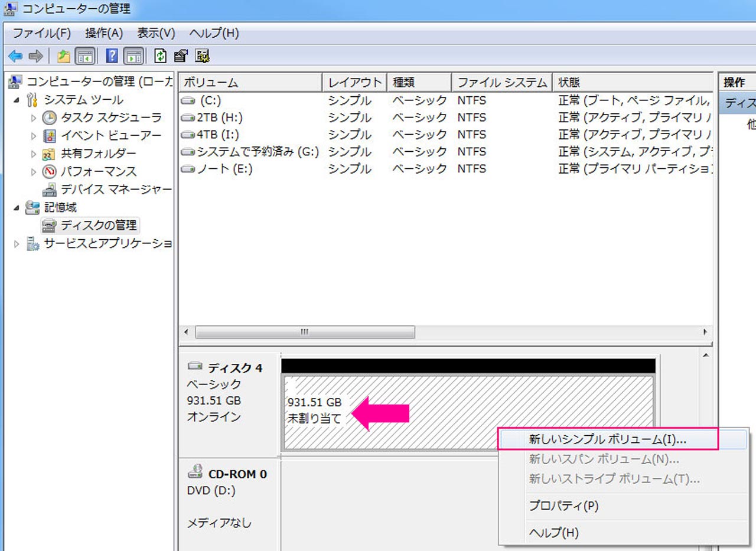756x551 pixels.
Task: Click the Up one level folder icon
Action: 64,56
